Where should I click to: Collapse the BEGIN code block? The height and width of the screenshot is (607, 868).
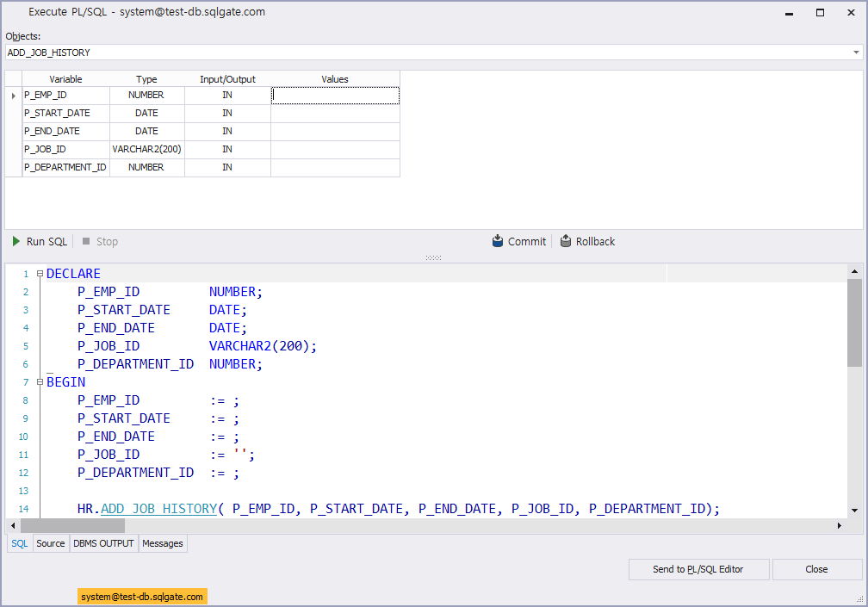tap(40, 381)
